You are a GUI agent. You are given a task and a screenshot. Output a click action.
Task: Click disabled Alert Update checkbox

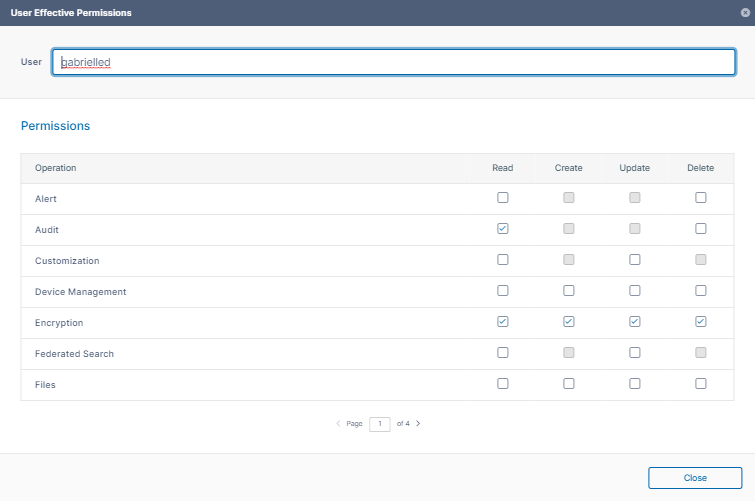pyautogui.click(x=635, y=198)
